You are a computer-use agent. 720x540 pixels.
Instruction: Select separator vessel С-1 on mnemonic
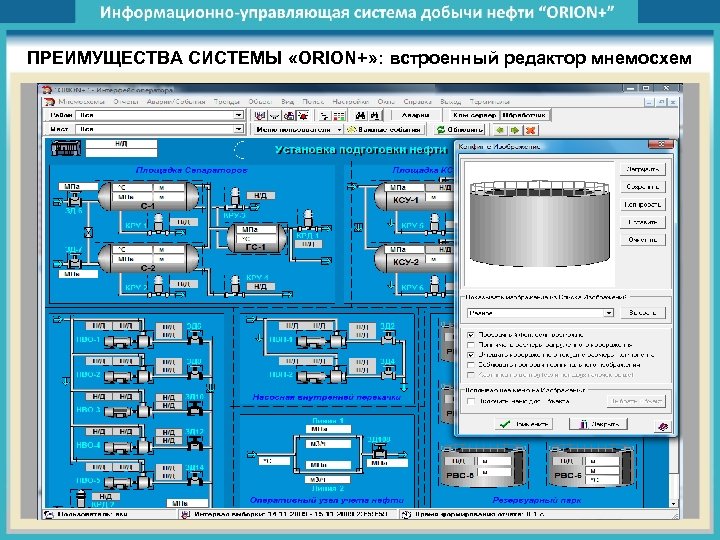[x=148, y=197]
